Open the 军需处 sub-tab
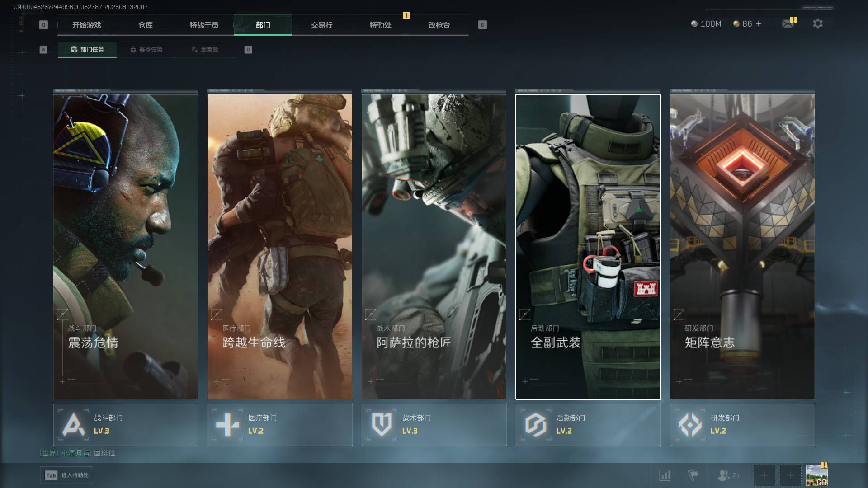The width and height of the screenshot is (868, 488). [x=205, y=50]
